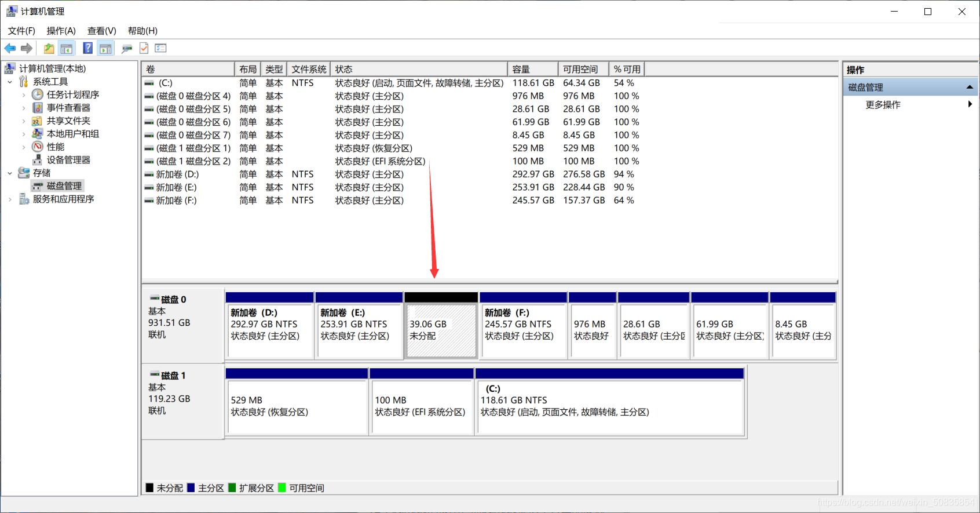Select the 新加卷 (D:) 292.97 GB partition block
This screenshot has height=513, width=980.
(x=270, y=325)
